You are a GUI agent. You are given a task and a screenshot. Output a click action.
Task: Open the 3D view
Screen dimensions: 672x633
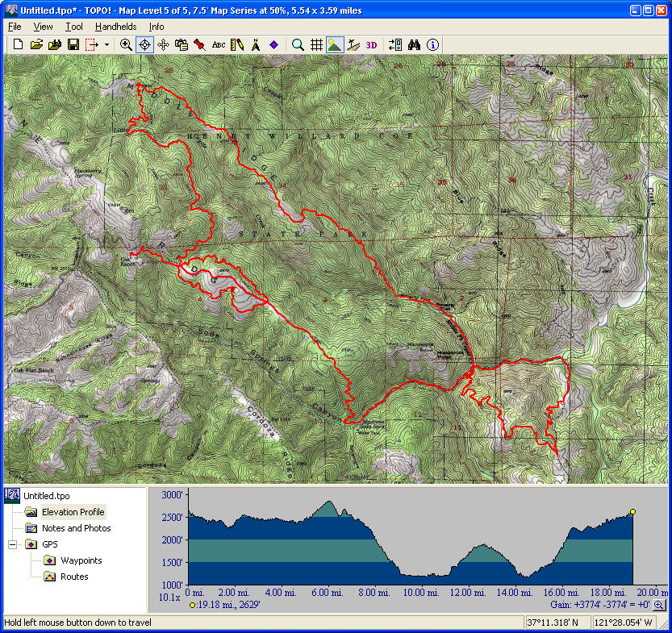(x=371, y=45)
